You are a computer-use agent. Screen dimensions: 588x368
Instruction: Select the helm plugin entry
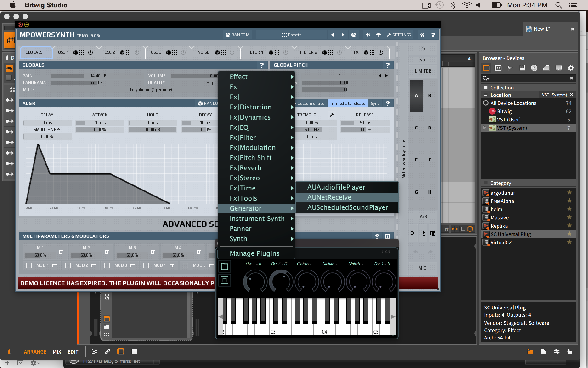click(x=528, y=209)
